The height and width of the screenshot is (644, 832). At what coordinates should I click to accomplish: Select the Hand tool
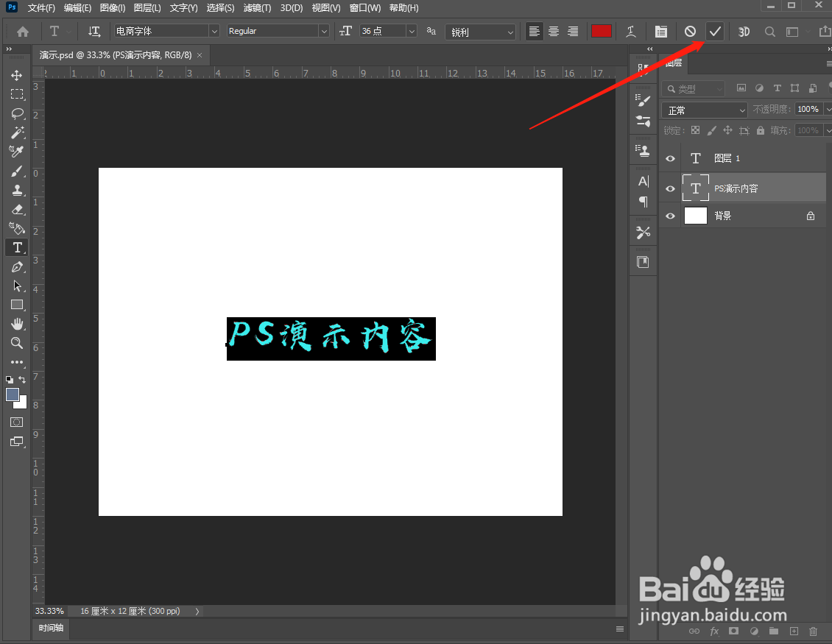pyautogui.click(x=16, y=324)
